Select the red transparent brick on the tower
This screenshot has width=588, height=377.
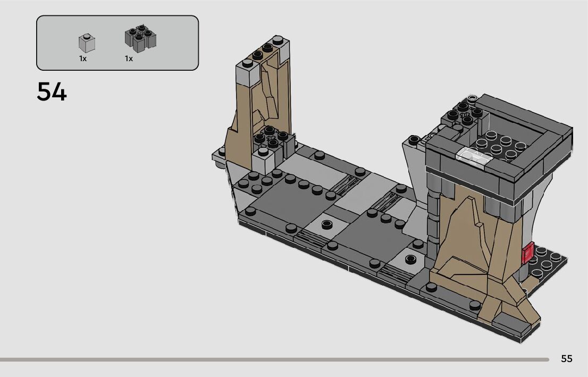click(x=528, y=253)
